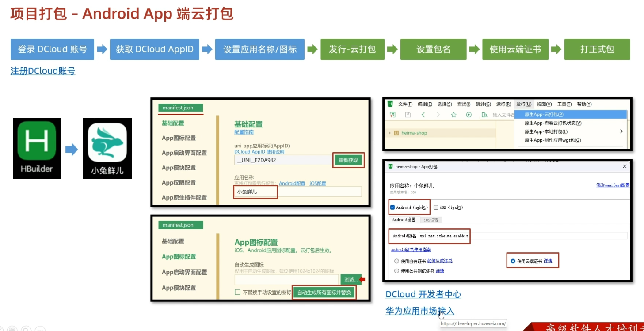
Task: Toggle 不替换手动设置的图标 checkbox
Action: 237,292
